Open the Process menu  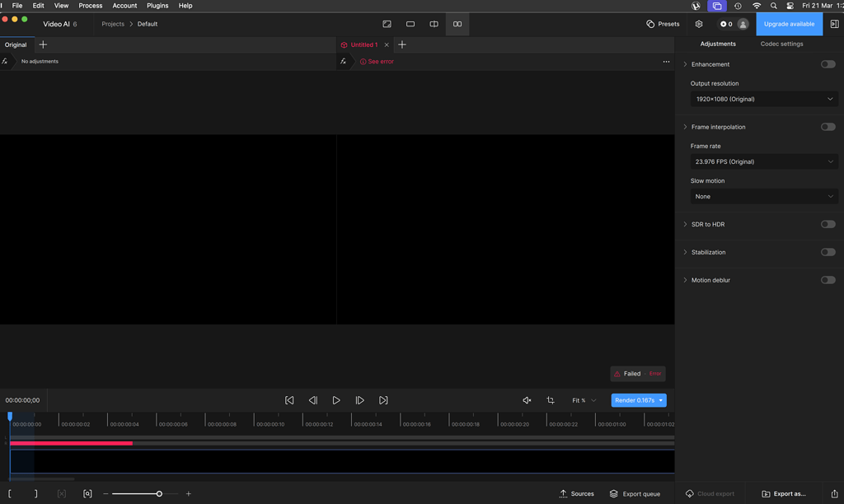pos(90,5)
